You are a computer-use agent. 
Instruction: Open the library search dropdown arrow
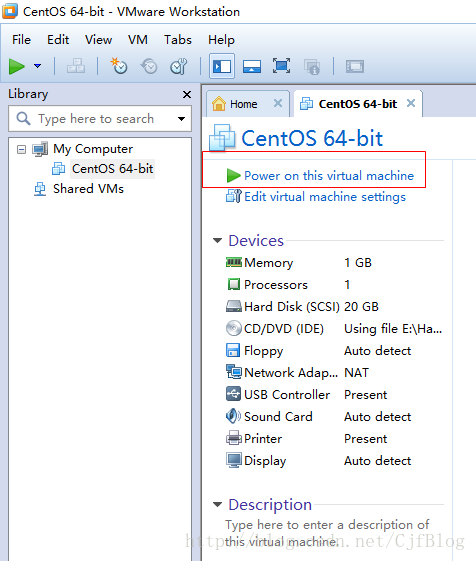pos(182,119)
